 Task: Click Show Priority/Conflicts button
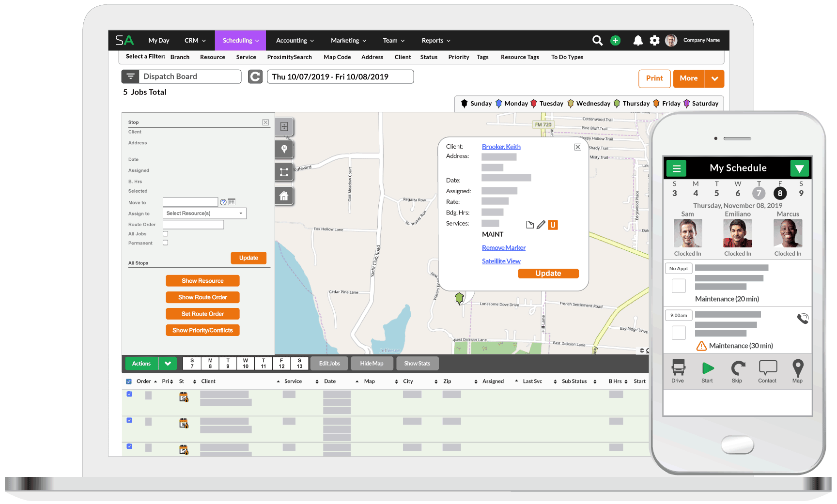[x=202, y=330]
